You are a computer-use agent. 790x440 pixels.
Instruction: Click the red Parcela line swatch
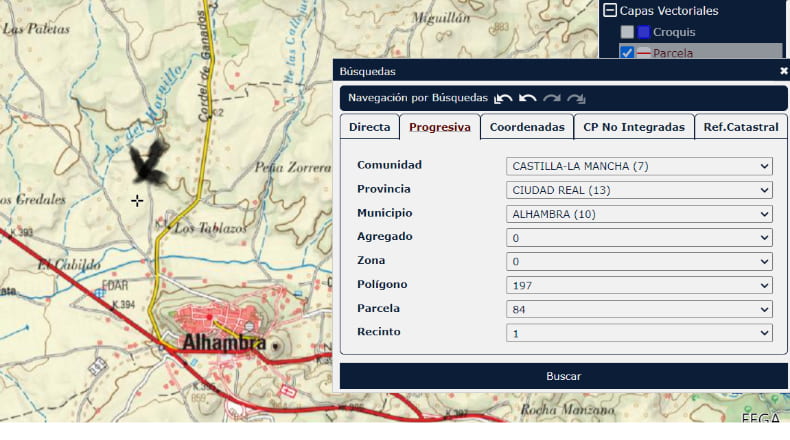tap(643, 52)
